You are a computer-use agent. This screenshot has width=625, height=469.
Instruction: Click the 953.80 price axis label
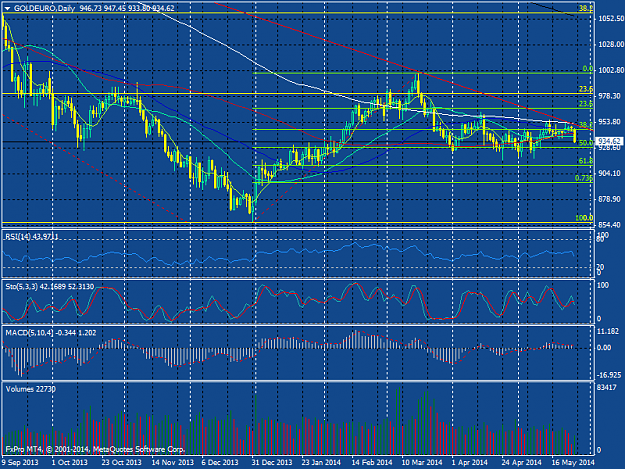coord(609,122)
